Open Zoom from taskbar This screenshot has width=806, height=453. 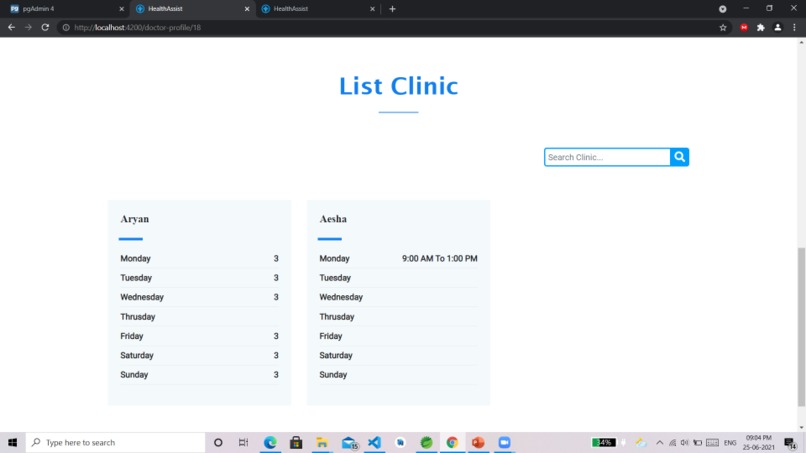504,442
